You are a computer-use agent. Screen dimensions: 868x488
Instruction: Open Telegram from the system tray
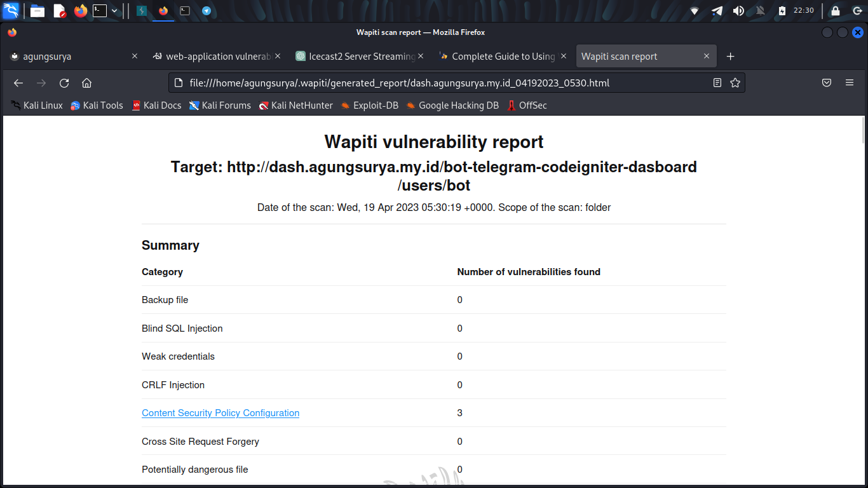point(717,11)
